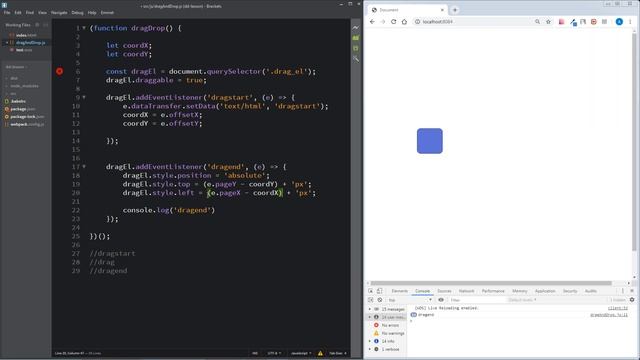Clear the DevTools console

pyautogui.click(x=380, y=300)
